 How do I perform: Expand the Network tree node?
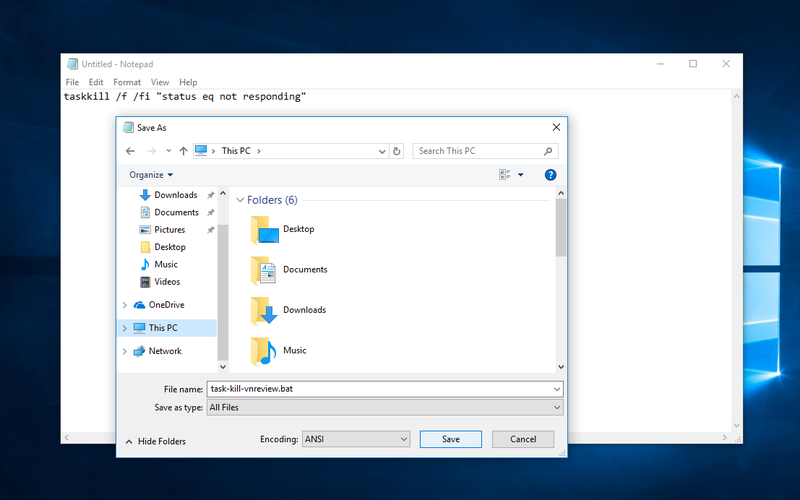[x=124, y=351]
